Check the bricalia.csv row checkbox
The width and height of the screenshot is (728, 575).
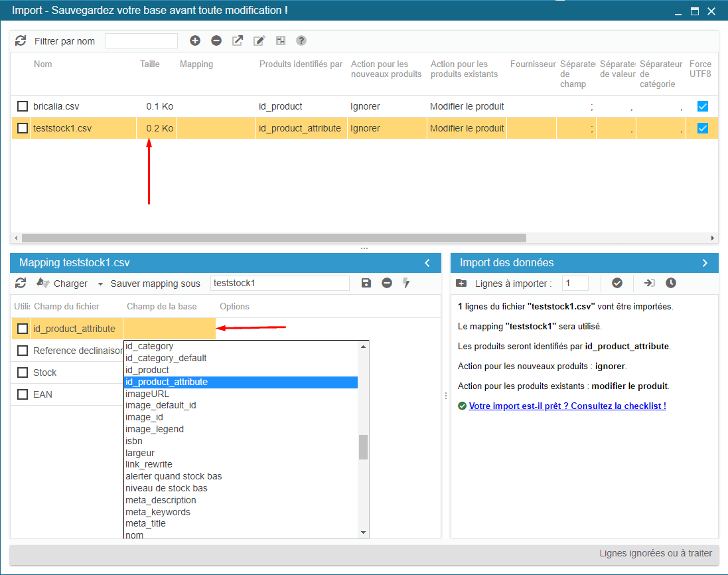[23, 106]
